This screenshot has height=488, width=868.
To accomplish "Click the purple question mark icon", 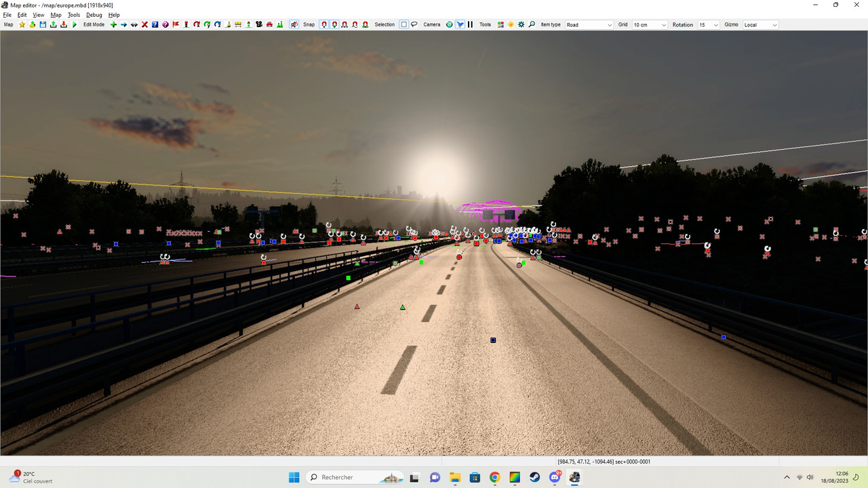I will tap(165, 24).
